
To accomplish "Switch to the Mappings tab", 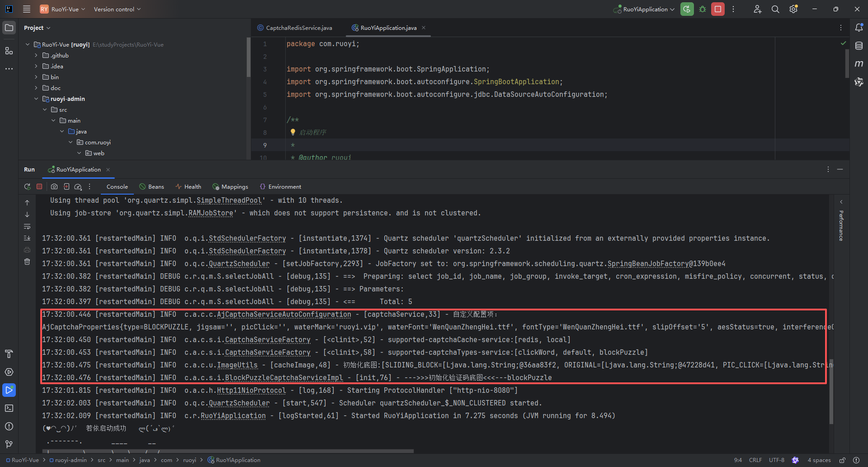I will pos(230,186).
